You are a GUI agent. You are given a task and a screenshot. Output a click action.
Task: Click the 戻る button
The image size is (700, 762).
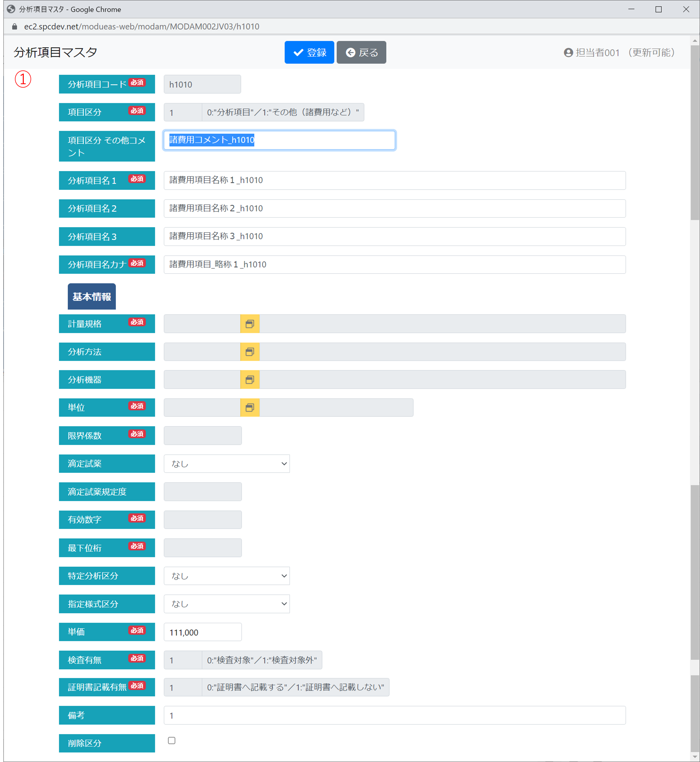(361, 52)
